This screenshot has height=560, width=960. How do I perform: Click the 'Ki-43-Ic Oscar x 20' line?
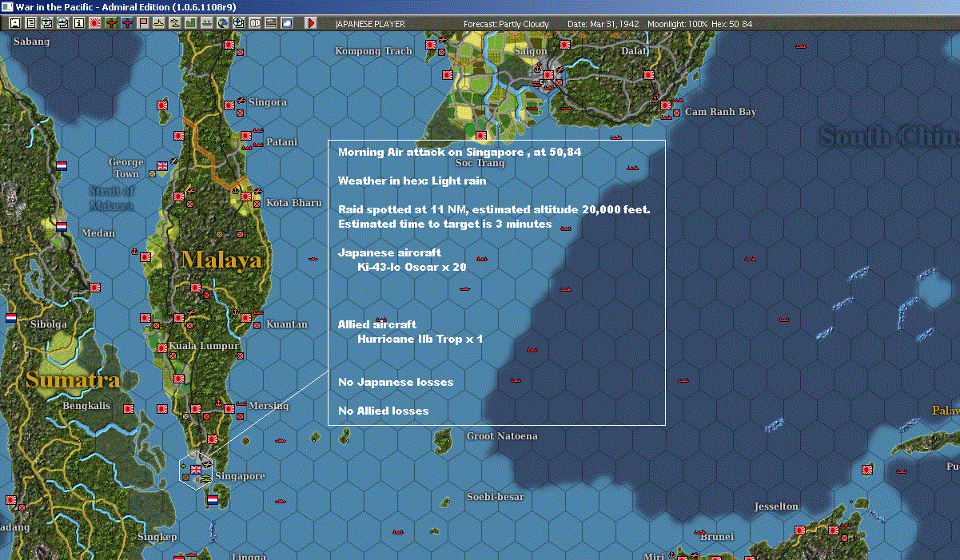click(412, 267)
